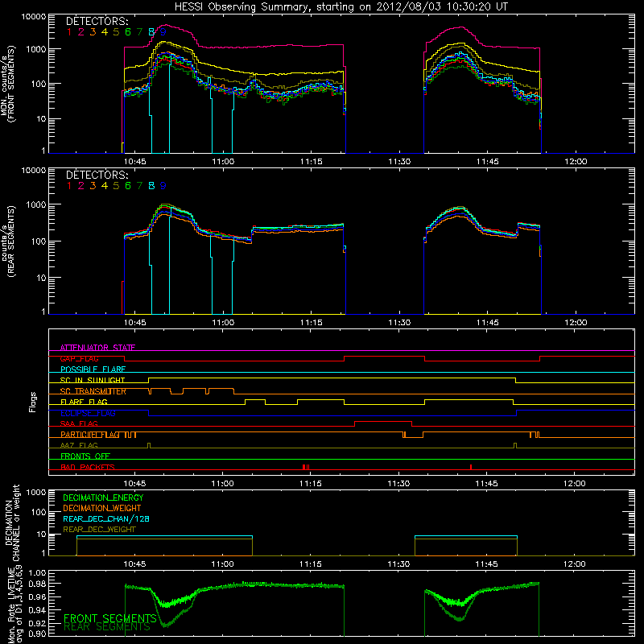Viewport: 644px width, 644px height.
Task: Click the POSSIBLE_FLARE flag label
Action: 93,369
